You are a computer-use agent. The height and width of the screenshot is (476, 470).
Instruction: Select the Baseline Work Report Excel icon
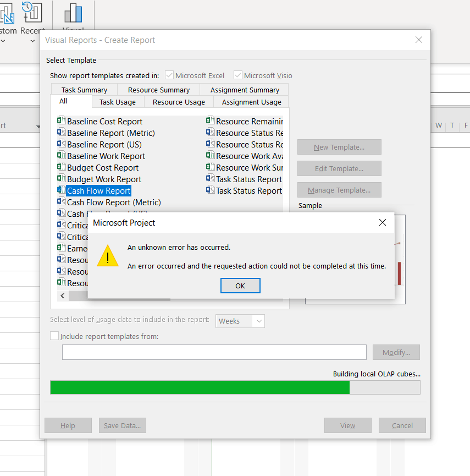(x=62, y=155)
